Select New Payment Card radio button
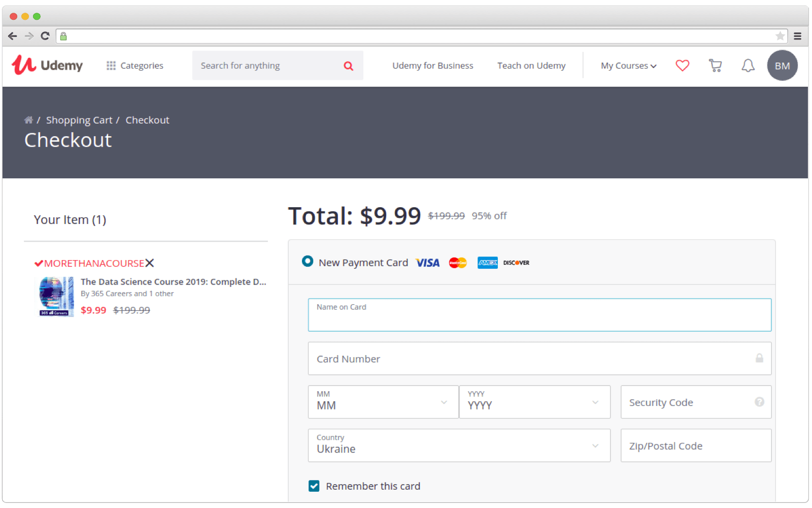The image size is (812, 508). click(308, 261)
